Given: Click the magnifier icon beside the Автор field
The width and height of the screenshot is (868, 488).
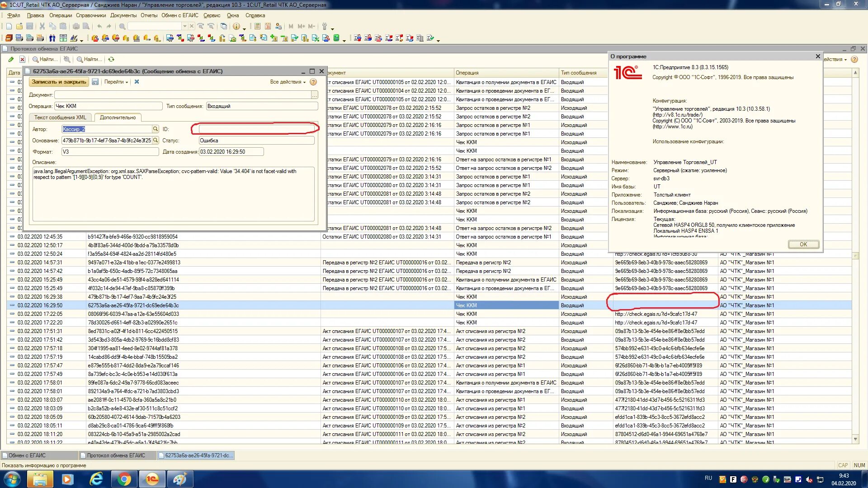Looking at the screenshot, I should pyautogui.click(x=155, y=129).
